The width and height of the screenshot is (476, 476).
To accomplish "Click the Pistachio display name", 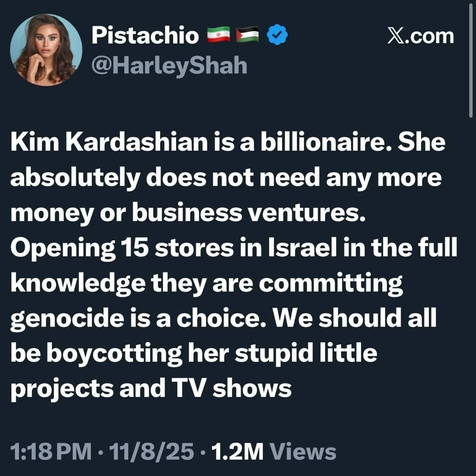I will [145, 37].
